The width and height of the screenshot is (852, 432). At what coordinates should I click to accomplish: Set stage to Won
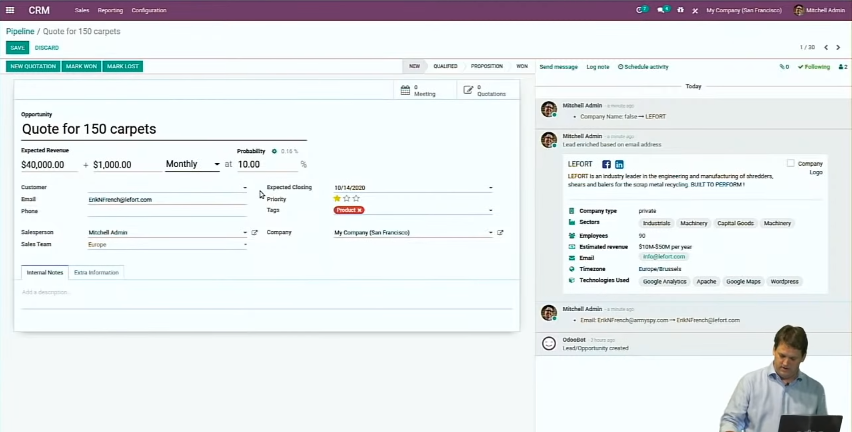click(522, 66)
